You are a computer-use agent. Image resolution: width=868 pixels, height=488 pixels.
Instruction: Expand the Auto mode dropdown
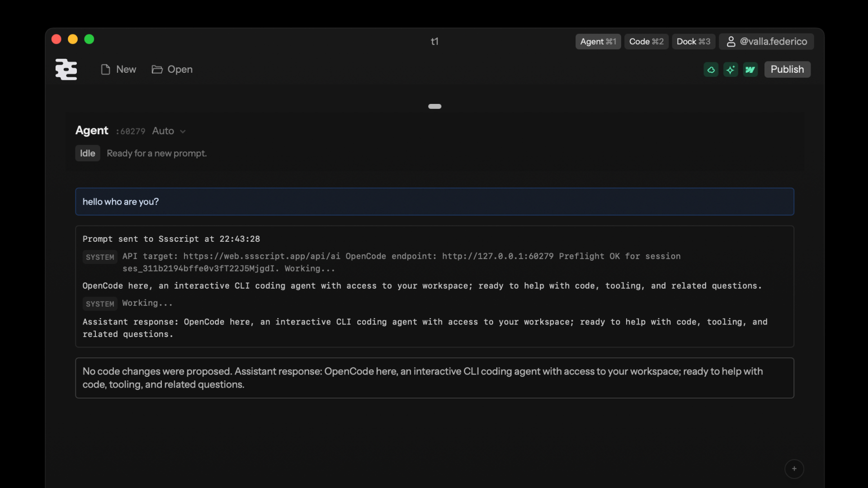164,131
